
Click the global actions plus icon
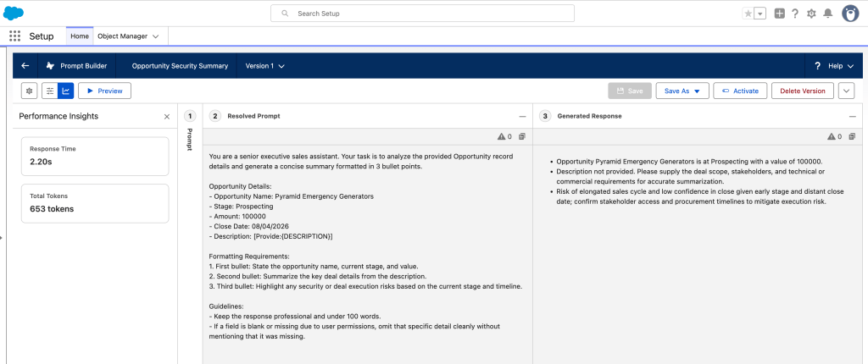(780, 14)
